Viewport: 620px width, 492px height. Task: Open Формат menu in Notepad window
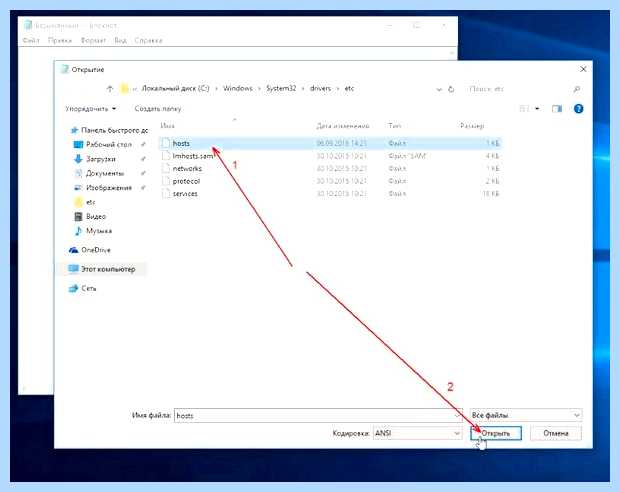pyautogui.click(x=93, y=40)
